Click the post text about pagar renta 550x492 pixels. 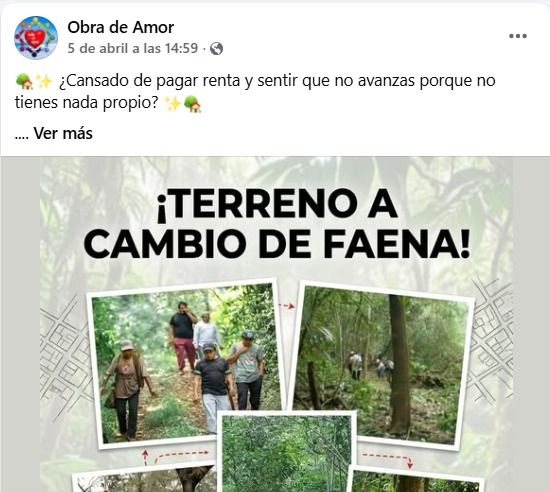(x=255, y=92)
